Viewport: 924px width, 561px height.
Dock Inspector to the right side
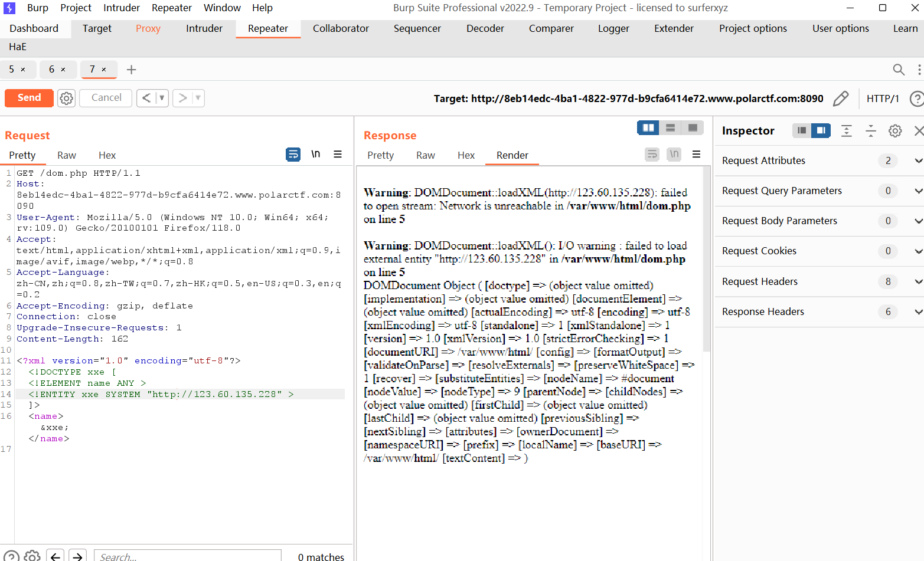[x=821, y=130]
